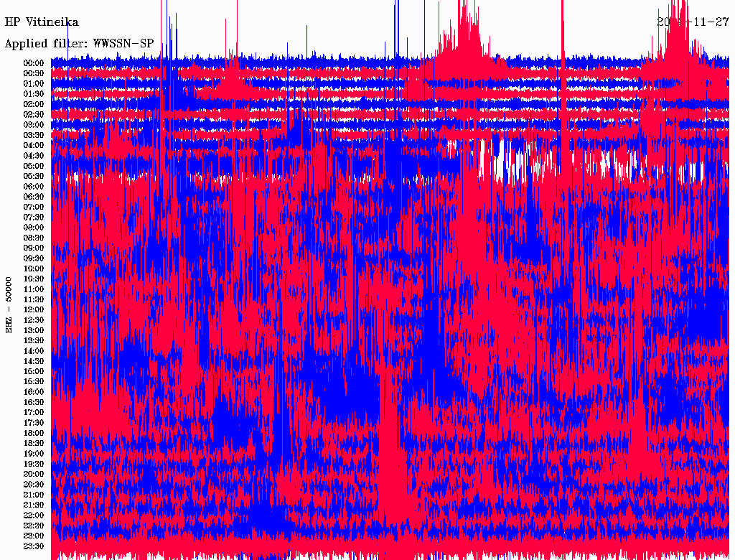Screen dimensions: 735x560
Task: Select the 18:30 time label
Action: click(34, 443)
